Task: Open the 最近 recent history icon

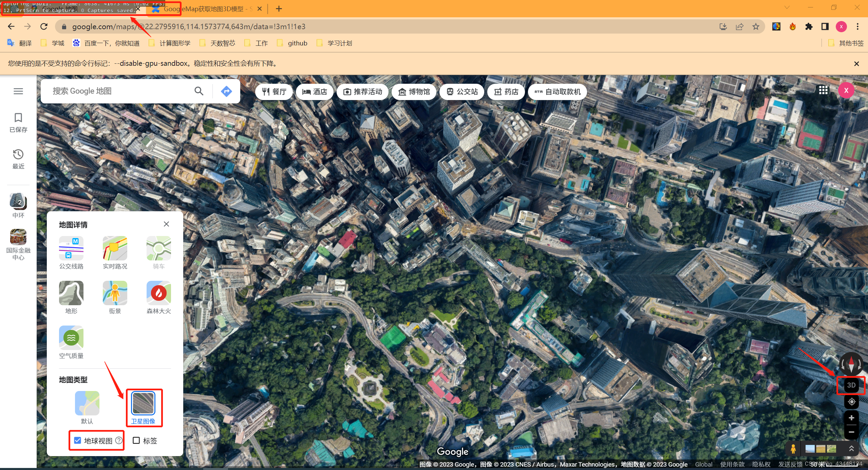Action: pos(18,159)
